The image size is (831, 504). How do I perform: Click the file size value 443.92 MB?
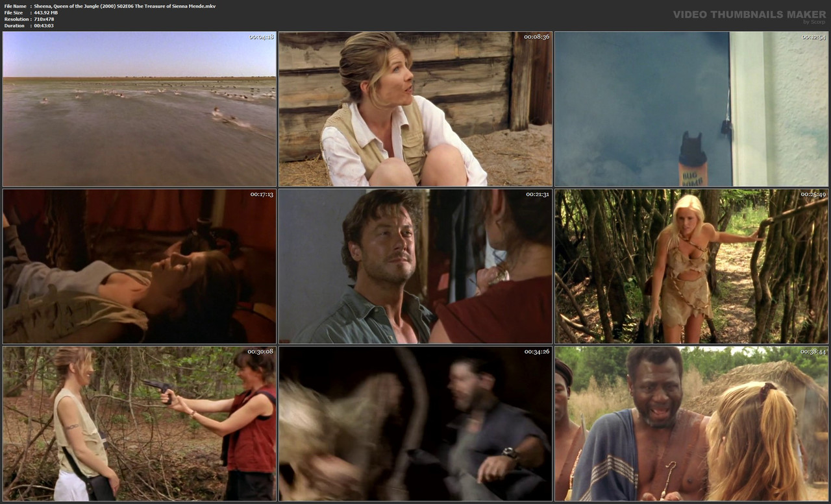46,12
